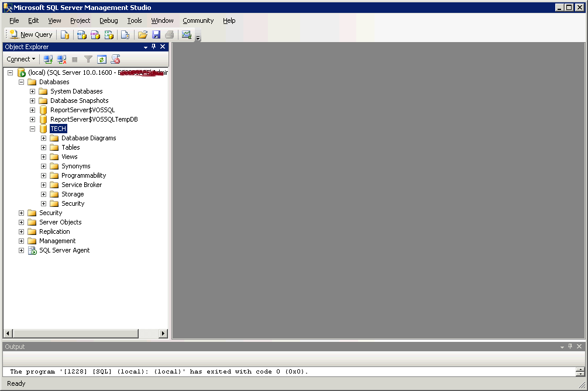Expand the Tables folder under TECH
The height and width of the screenshot is (391, 588).
click(43, 147)
